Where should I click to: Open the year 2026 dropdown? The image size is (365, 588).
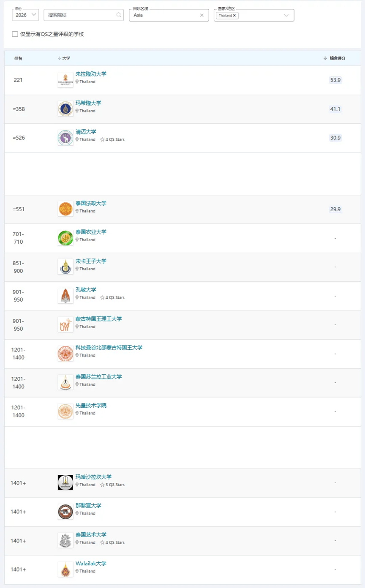click(x=25, y=15)
